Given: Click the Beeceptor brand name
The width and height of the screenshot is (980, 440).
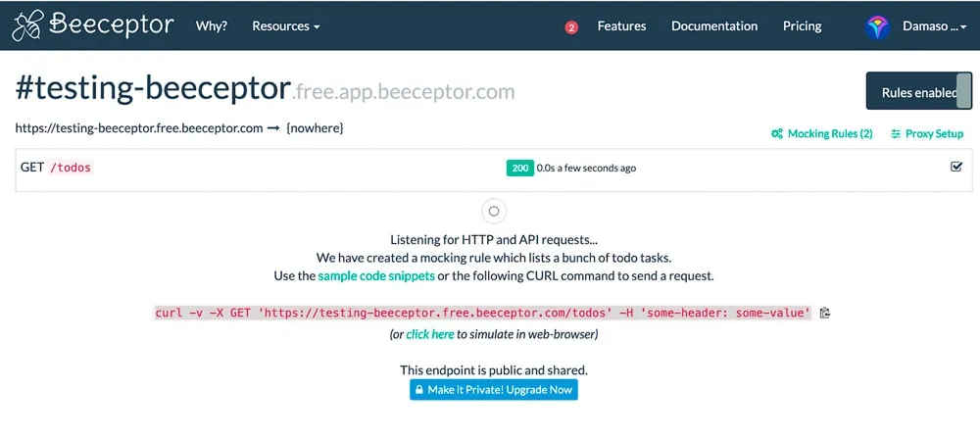Looking at the screenshot, I should tap(112, 25).
